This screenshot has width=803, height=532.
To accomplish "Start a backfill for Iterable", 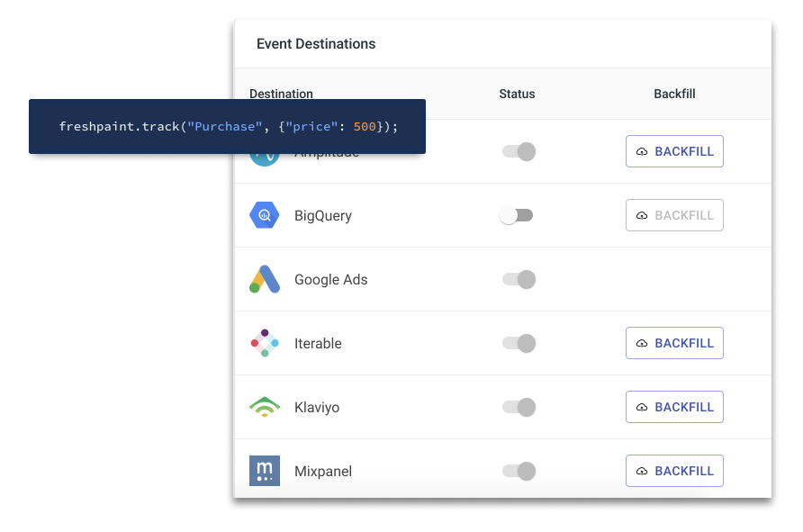I will pos(674,343).
